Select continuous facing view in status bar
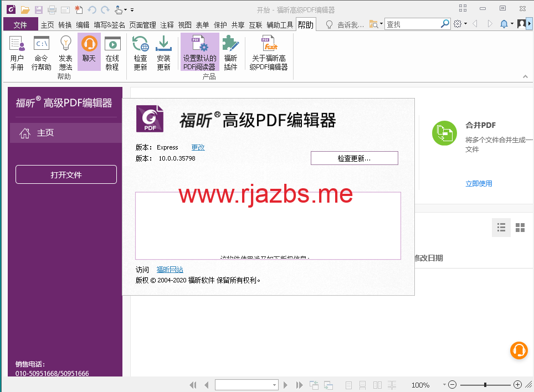Screen dimensions: 534x392 pyautogui.click(x=392, y=385)
